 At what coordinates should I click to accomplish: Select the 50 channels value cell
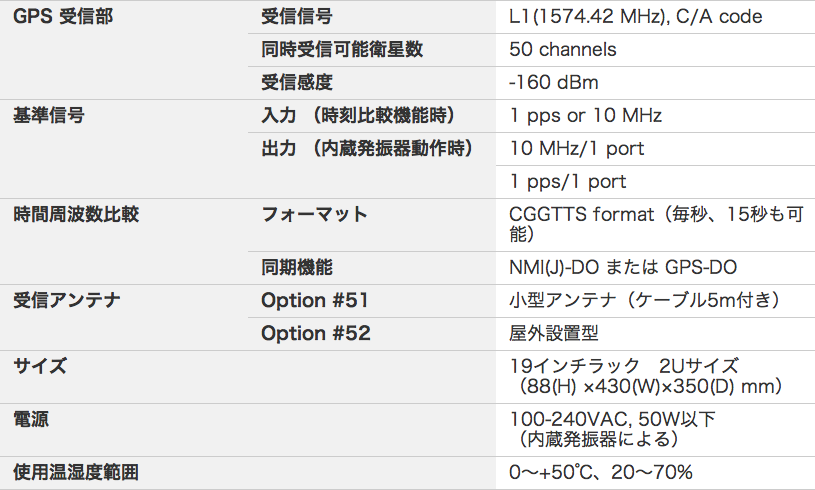563,49
